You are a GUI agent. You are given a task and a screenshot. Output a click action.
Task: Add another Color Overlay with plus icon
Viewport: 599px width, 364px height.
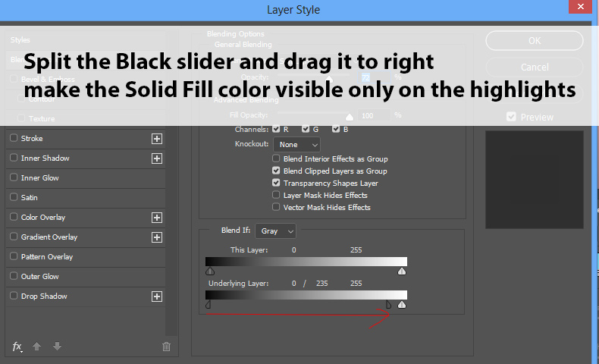click(x=157, y=218)
